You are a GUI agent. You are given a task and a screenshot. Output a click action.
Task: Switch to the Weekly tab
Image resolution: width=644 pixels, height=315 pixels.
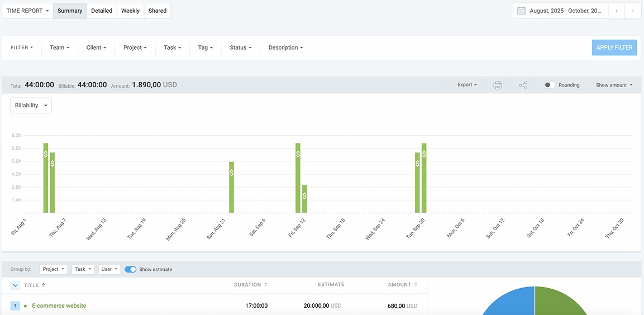130,11
